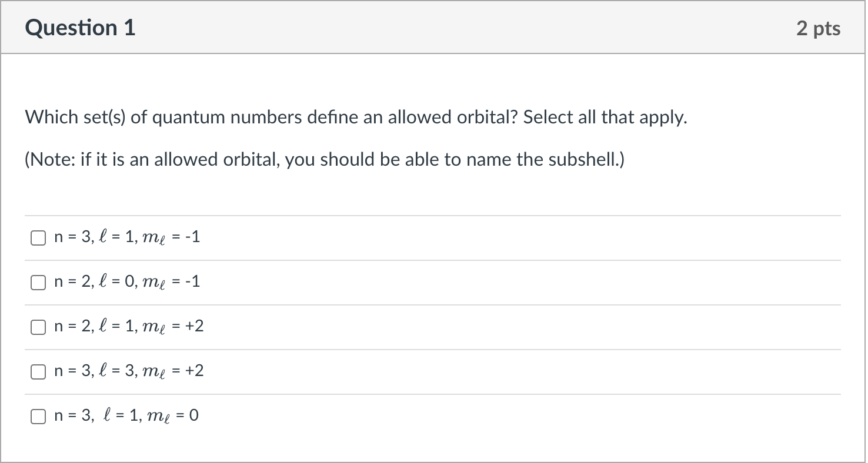The height and width of the screenshot is (463, 868).
Task: Click the phrase "Select all that apply."
Action: tap(605, 118)
